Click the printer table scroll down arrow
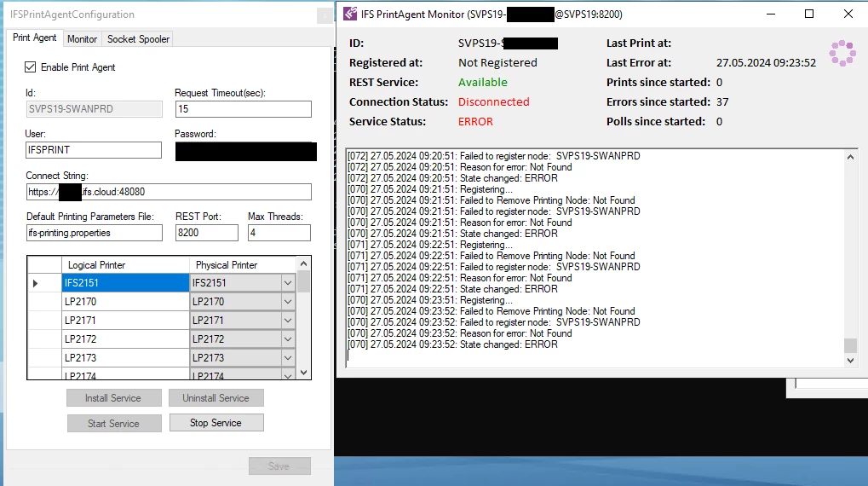 coord(303,373)
